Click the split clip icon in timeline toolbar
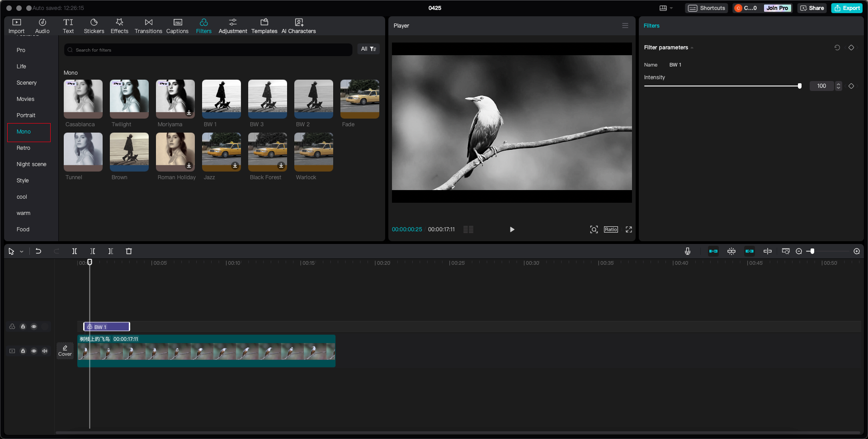The height and width of the screenshot is (439, 868). click(75, 251)
